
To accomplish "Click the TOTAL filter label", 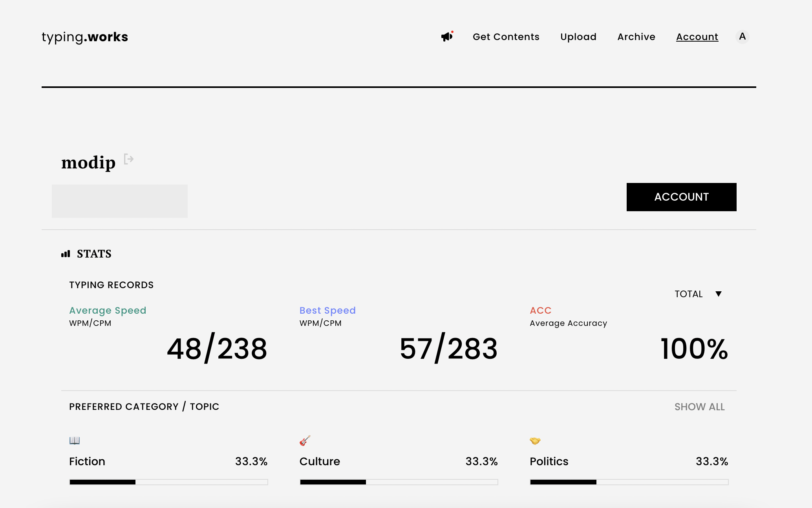I will click(x=689, y=294).
